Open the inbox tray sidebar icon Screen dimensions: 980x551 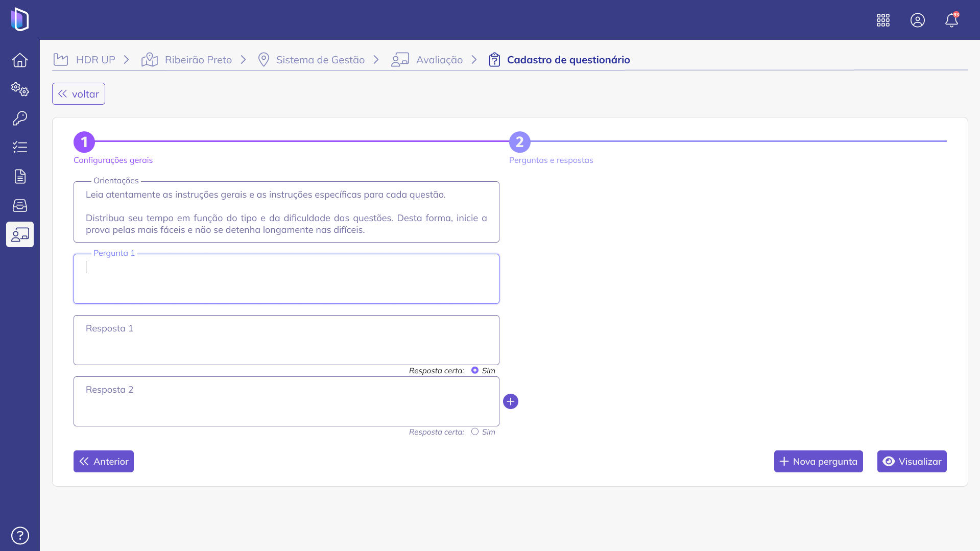click(20, 205)
